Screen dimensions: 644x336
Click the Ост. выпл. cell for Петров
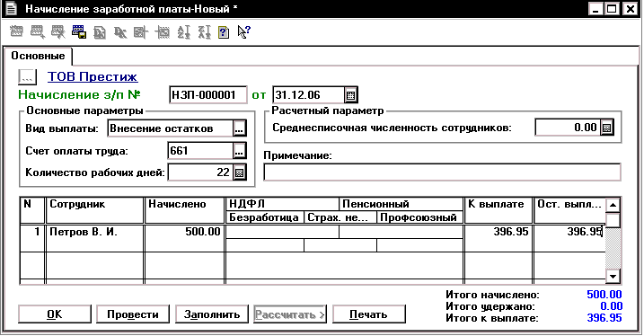[x=569, y=238]
